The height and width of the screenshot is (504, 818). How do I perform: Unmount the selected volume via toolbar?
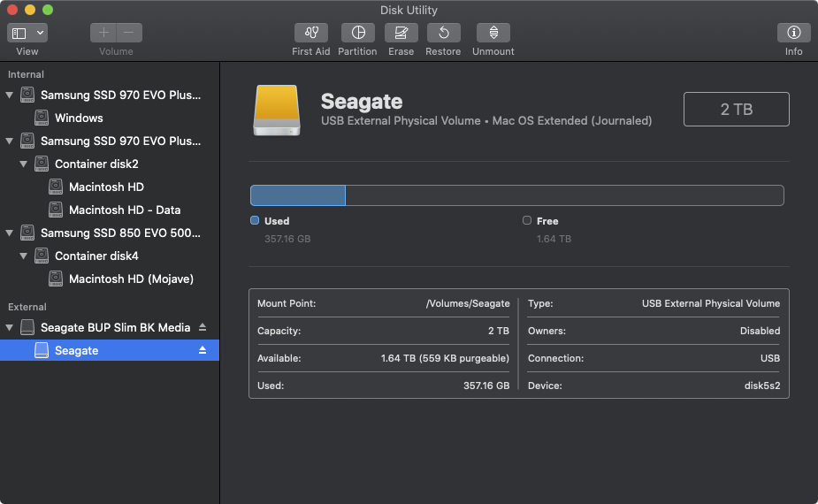pyautogui.click(x=493, y=33)
